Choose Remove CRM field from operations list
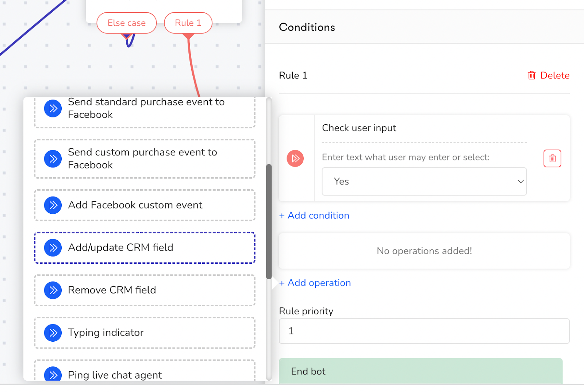 (145, 290)
